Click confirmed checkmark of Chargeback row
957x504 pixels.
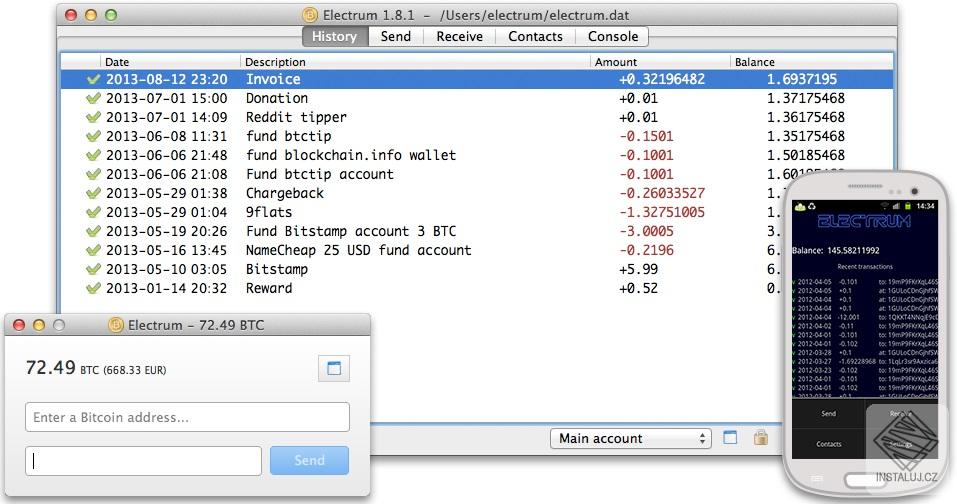[x=93, y=193]
